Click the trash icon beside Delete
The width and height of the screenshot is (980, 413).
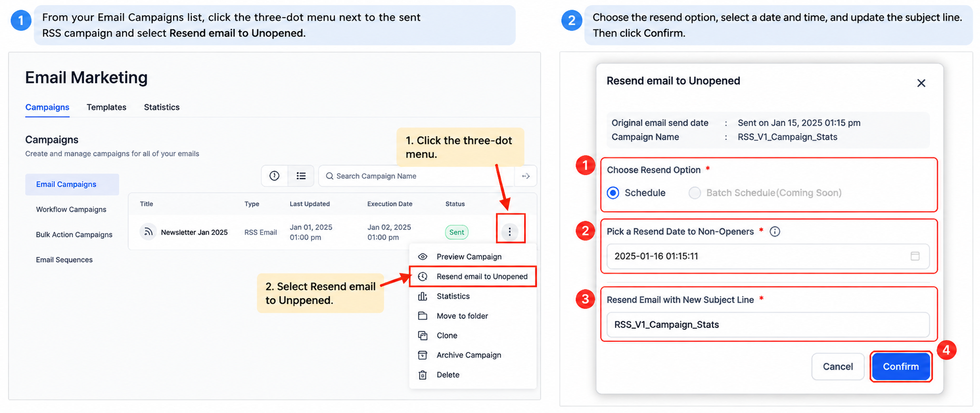click(x=423, y=375)
